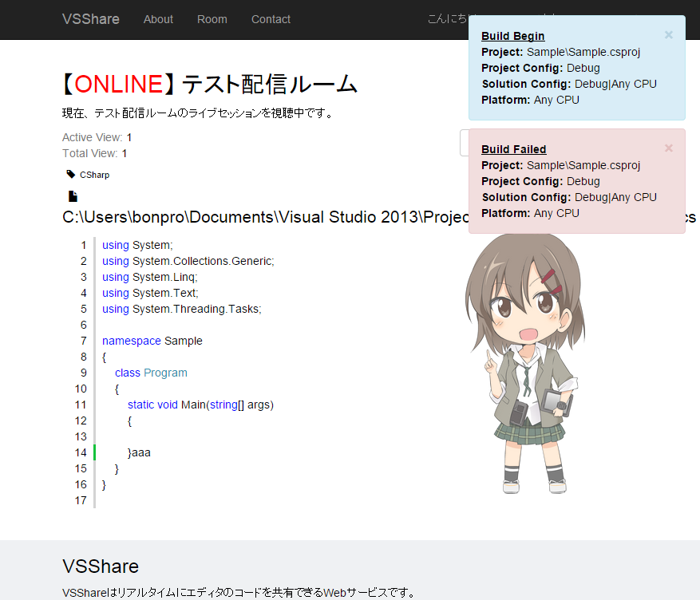The image size is (700, 600).
Task: Dismiss the Build Begin notification
Action: click(x=668, y=34)
